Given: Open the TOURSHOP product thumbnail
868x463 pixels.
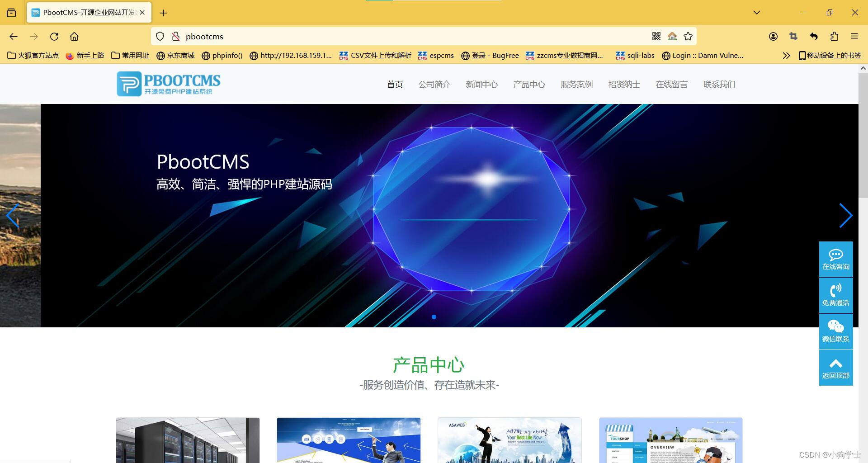Looking at the screenshot, I should click(671, 440).
